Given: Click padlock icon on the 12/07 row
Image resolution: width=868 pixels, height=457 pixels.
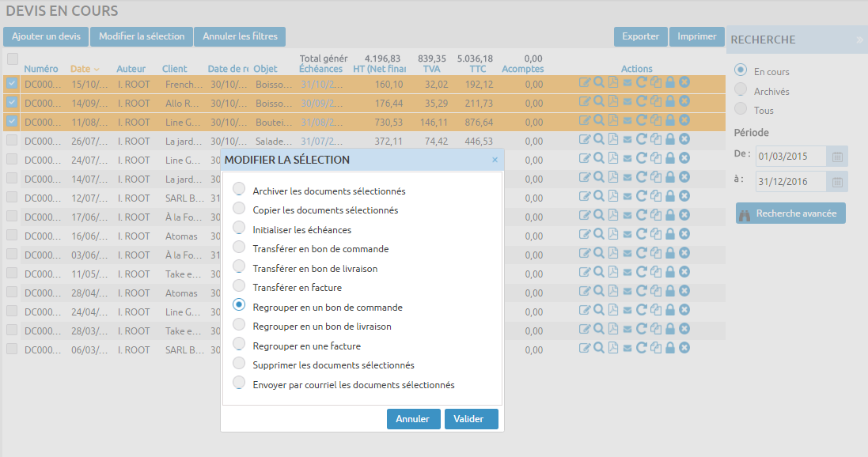Looking at the screenshot, I should 670,196.
